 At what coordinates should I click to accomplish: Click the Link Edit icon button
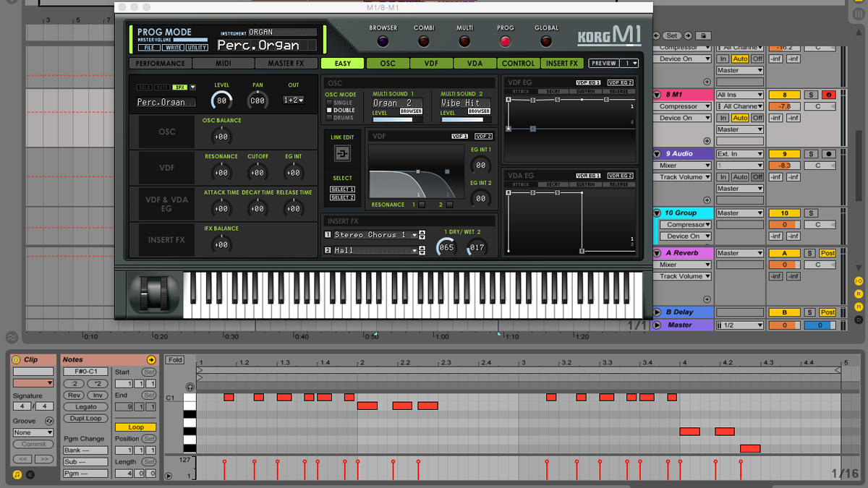point(342,153)
